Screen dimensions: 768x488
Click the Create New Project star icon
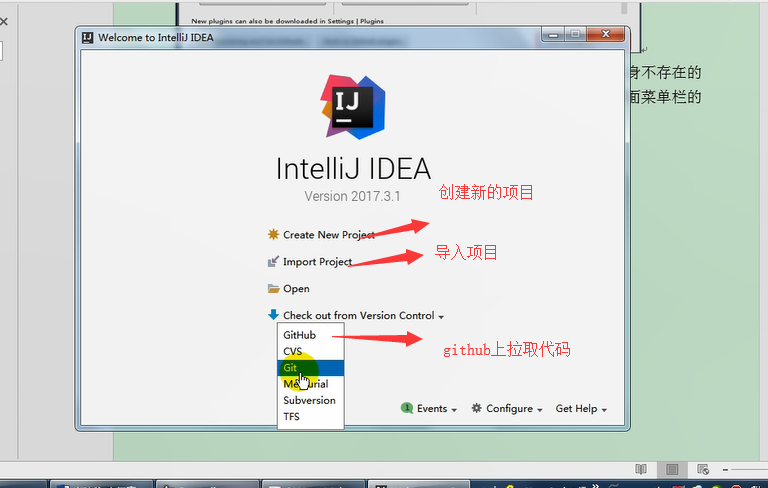(273, 234)
